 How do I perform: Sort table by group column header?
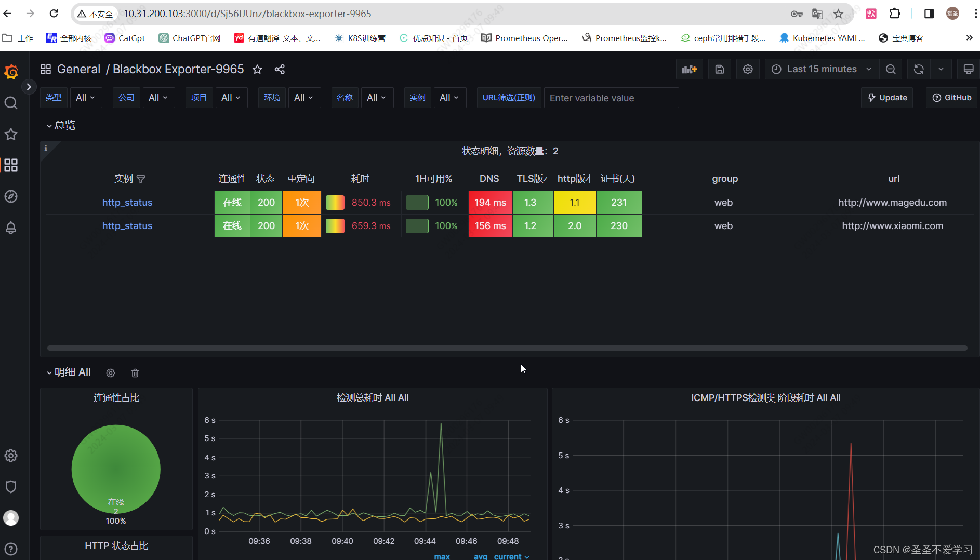point(725,179)
